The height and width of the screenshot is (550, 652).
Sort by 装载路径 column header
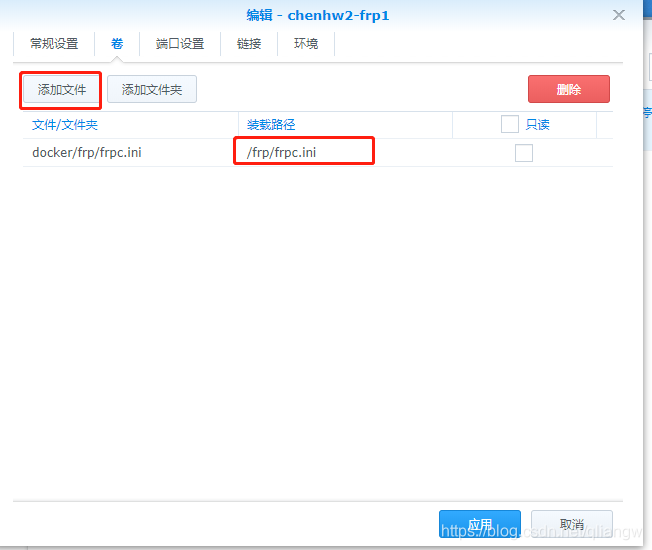[x=271, y=125]
